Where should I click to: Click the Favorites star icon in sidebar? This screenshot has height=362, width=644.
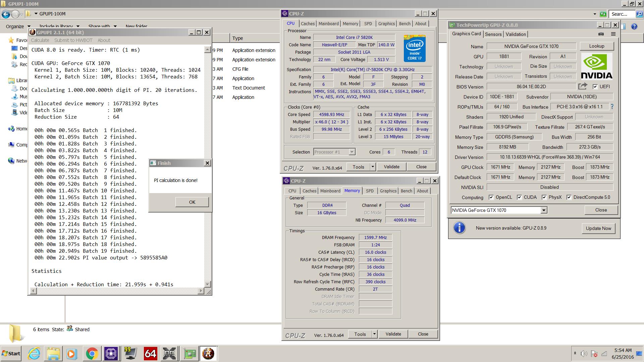pos(11,40)
